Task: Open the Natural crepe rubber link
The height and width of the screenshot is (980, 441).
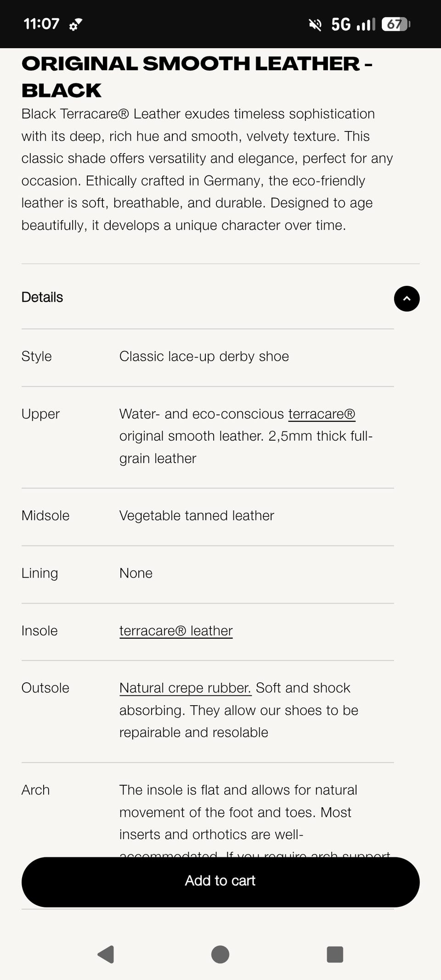Action: click(x=185, y=688)
